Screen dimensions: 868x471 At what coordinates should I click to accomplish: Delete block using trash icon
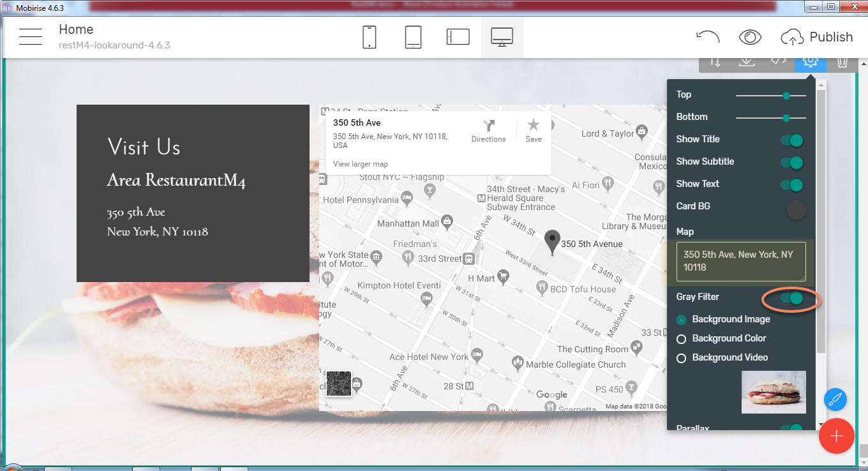(x=842, y=61)
